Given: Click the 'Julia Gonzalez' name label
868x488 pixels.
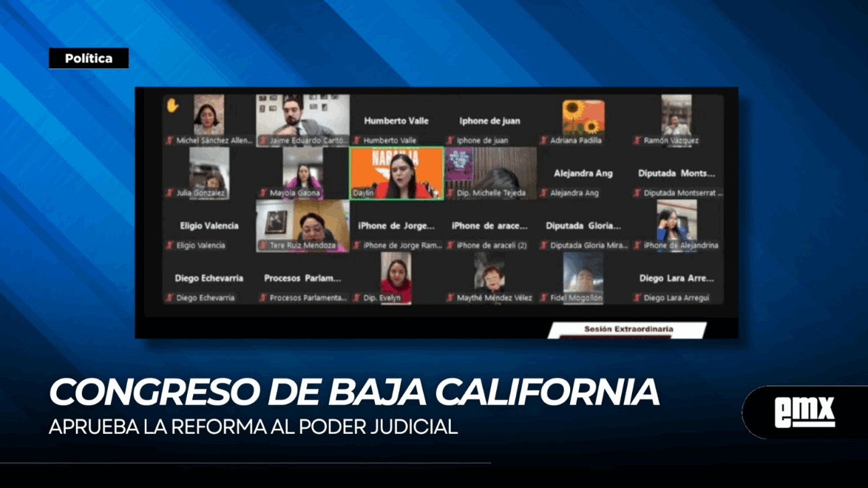Looking at the screenshot, I should (x=201, y=193).
